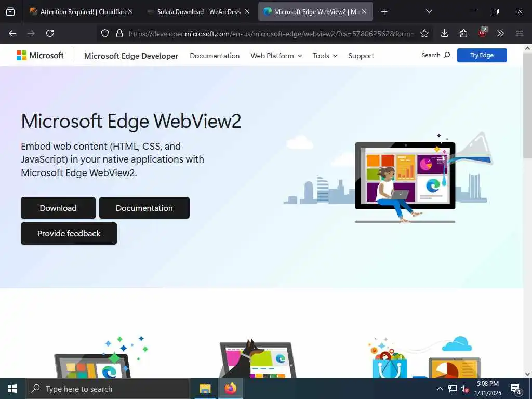List all tabs with the dropdown arrow

[429, 11]
